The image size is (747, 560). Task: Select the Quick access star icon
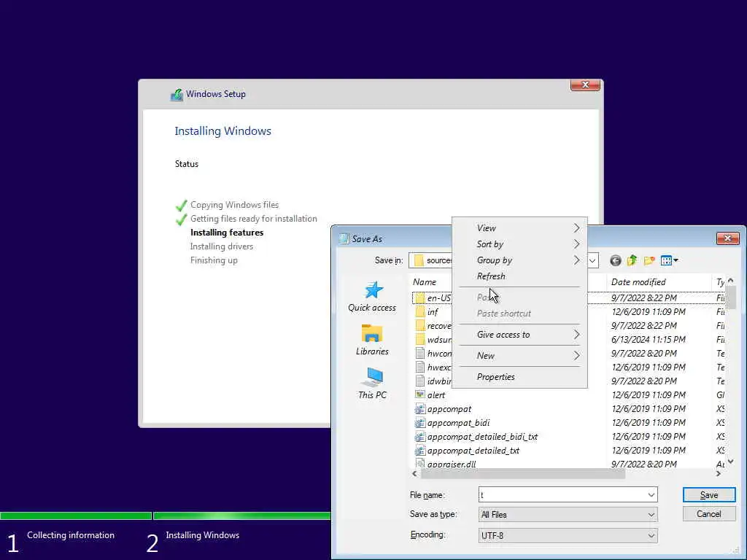pos(373,290)
